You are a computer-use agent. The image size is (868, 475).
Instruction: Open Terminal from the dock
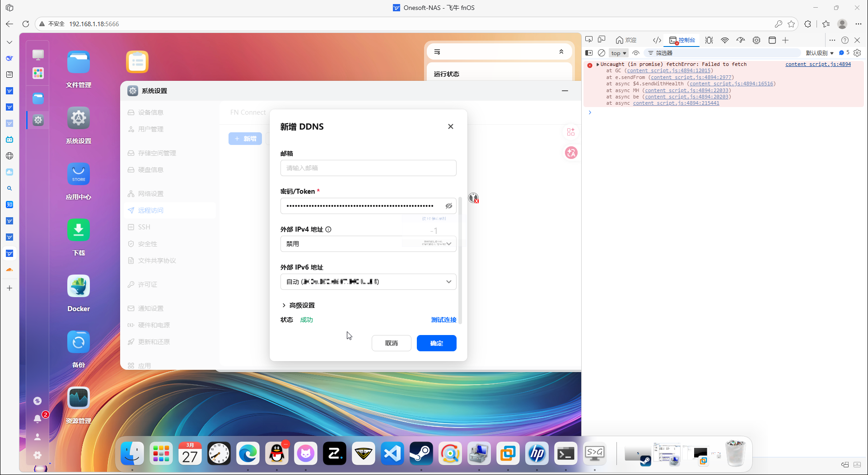pos(566,453)
